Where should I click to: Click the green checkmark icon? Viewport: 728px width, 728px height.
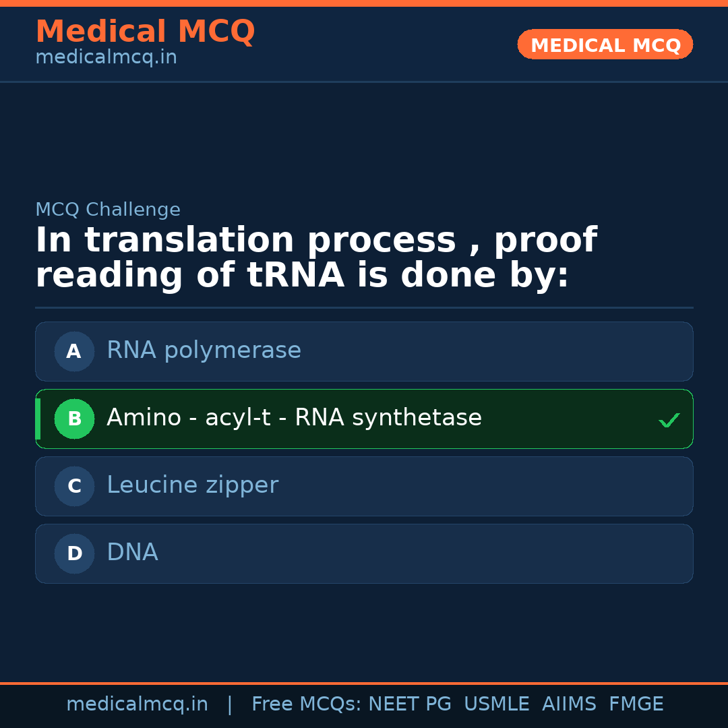[x=669, y=420]
